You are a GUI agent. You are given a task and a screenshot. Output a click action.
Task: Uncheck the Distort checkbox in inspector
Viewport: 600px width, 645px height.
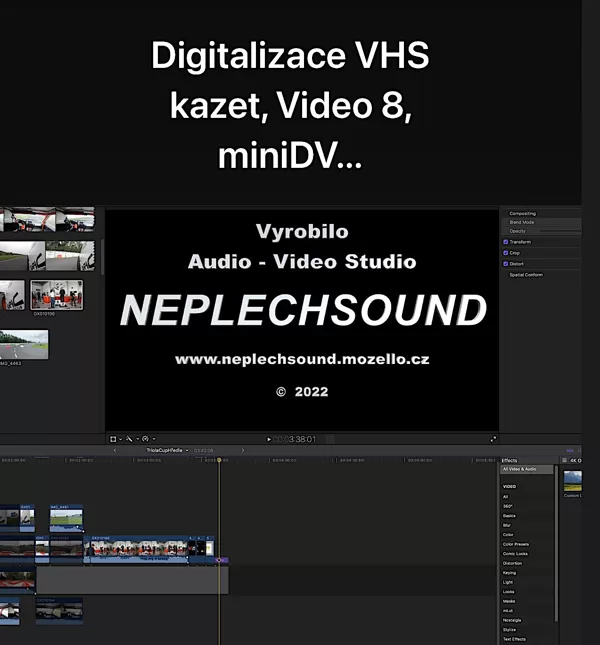click(506, 264)
